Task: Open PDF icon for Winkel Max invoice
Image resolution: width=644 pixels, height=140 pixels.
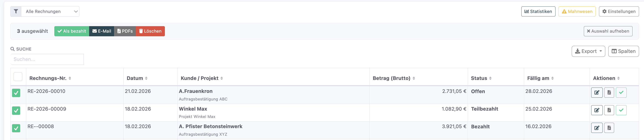Action: click(x=609, y=110)
